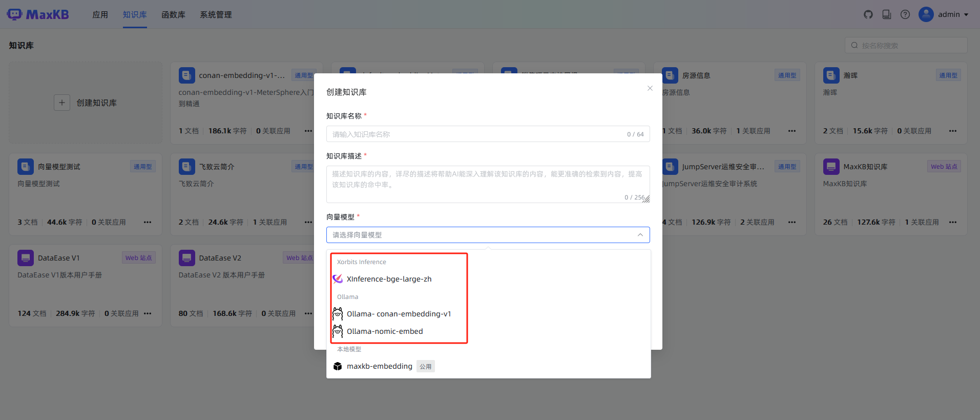
Task: Click the Web 站点 tag on DataEase V1
Action: click(x=139, y=258)
